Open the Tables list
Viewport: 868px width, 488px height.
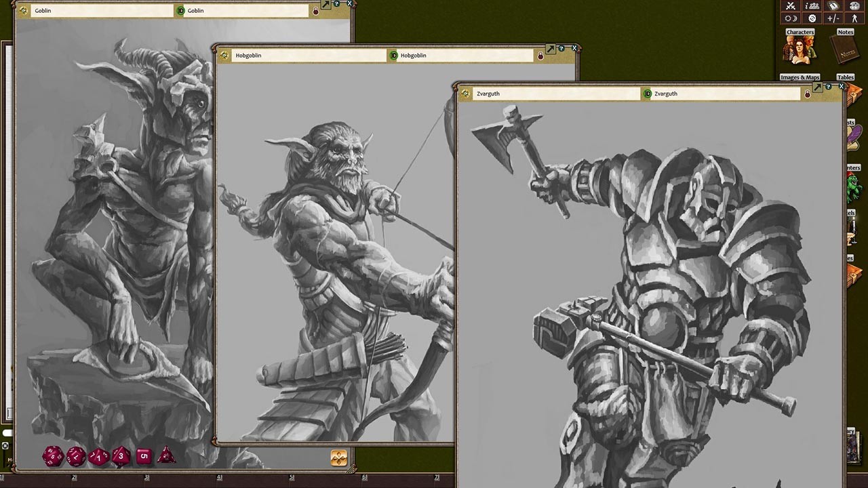tap(844, 77)
